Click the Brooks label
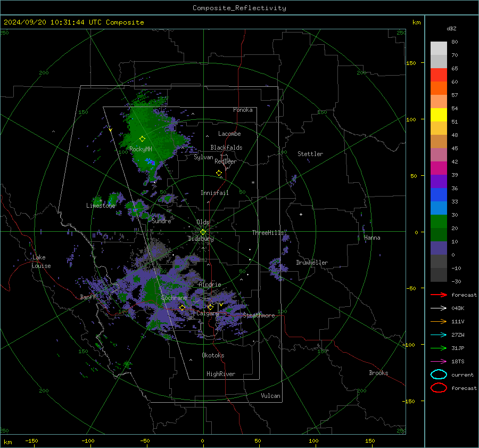This screenshot has width=479, height=448. click(x=378, y=373)
